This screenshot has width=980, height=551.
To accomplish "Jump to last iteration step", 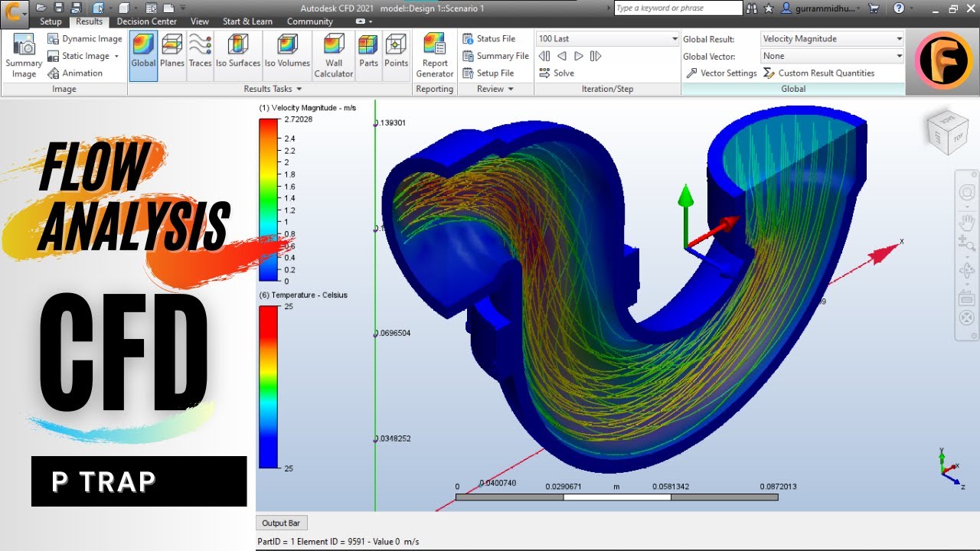I will click(596, 56).
